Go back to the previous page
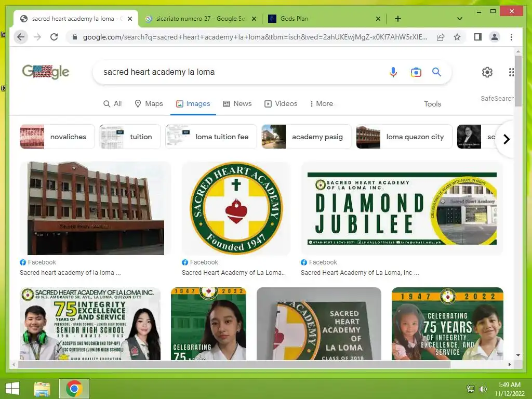The image size is (532, 399). [x=21, y=37]
